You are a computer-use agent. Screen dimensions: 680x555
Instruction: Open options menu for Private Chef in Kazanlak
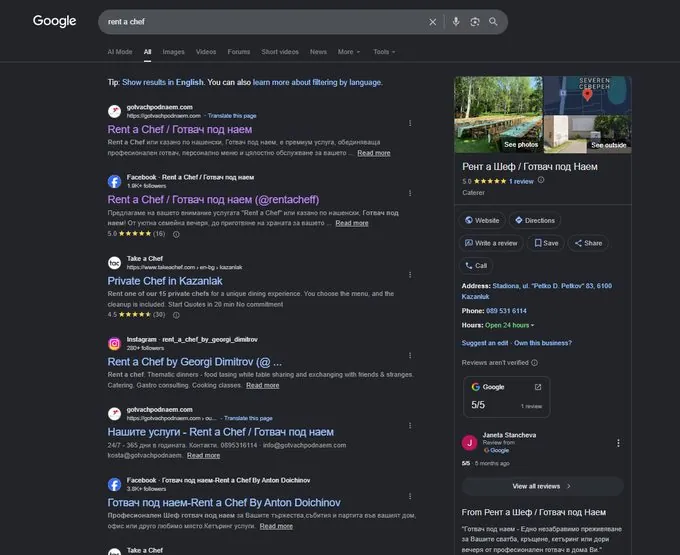coord(410,274)
